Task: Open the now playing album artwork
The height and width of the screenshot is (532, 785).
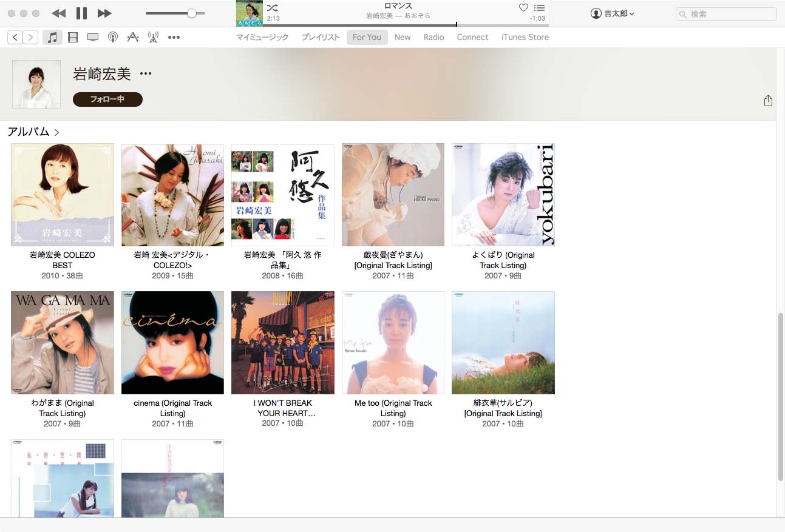Action: click(249, 13)
